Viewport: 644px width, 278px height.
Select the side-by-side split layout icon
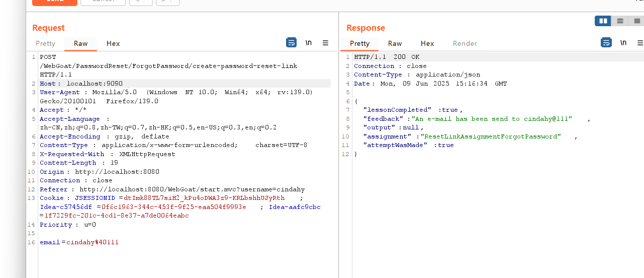(603, 21)
